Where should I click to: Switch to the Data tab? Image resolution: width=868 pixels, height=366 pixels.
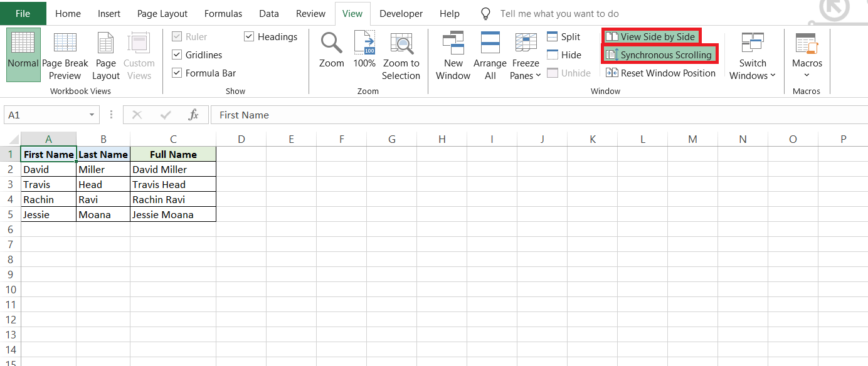tap(269, 13)
